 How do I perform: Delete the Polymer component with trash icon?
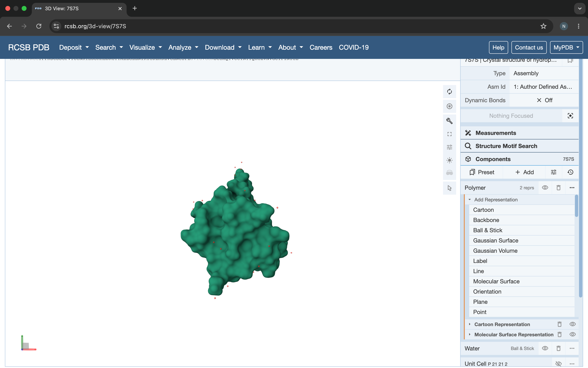558,188
